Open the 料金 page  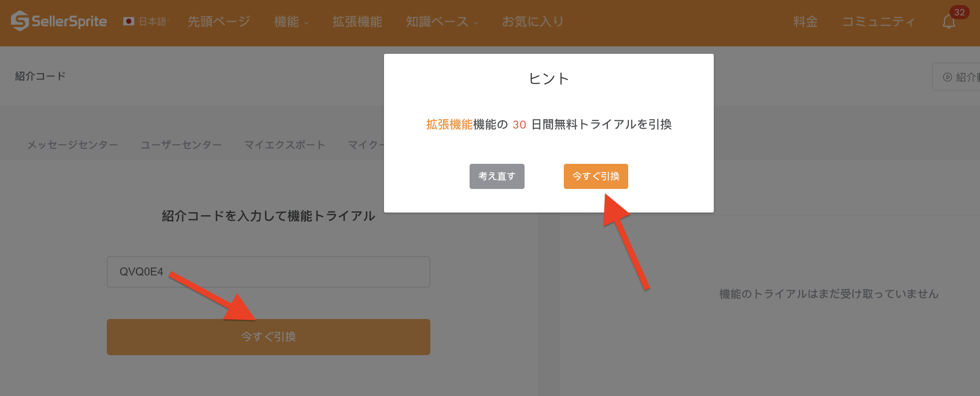coord(805,22)
